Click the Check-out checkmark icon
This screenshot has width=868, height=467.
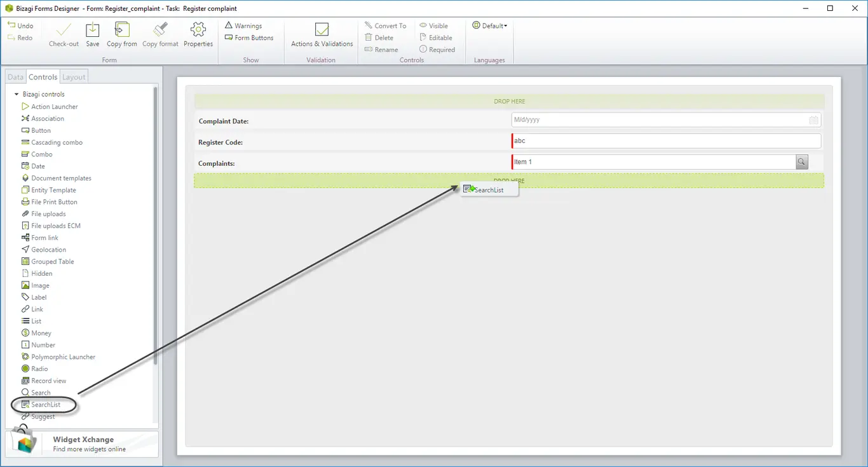pos(64,30)
